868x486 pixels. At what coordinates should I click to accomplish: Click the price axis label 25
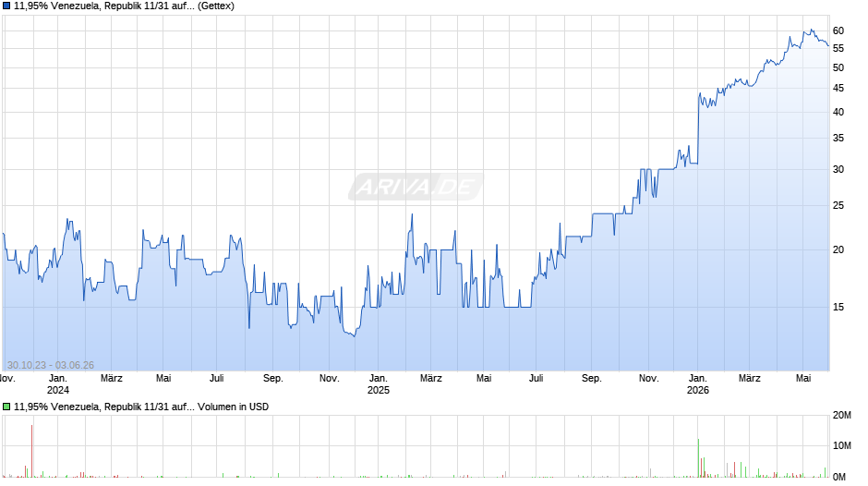838,206
